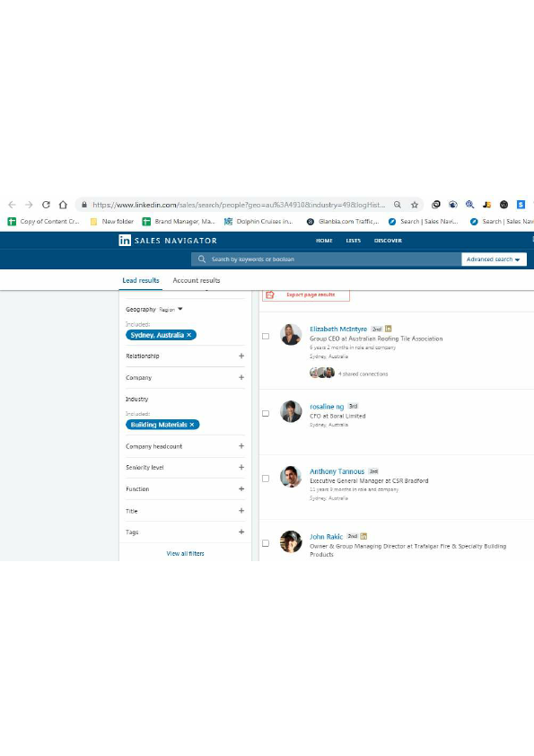534x756 pixels.
Task: Click the zoom magnifier in the address bar
Action: tap(397, 205)
